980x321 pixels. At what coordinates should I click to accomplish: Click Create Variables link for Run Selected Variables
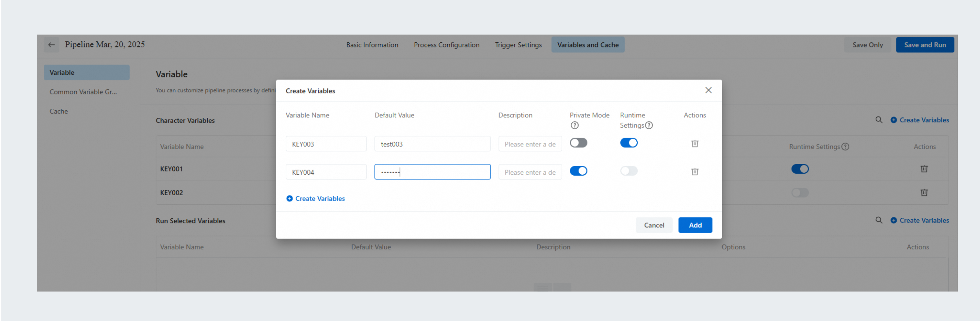[x=924, y=221]
